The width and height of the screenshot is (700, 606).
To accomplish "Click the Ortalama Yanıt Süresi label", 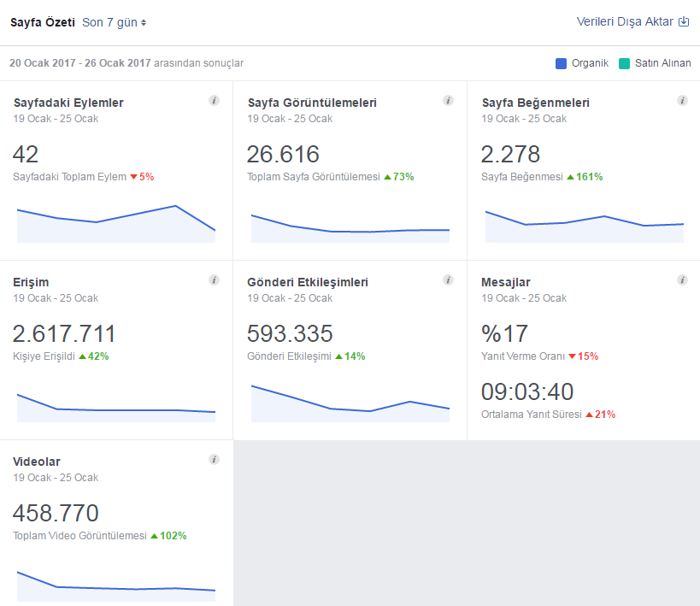I will (532, 415).
